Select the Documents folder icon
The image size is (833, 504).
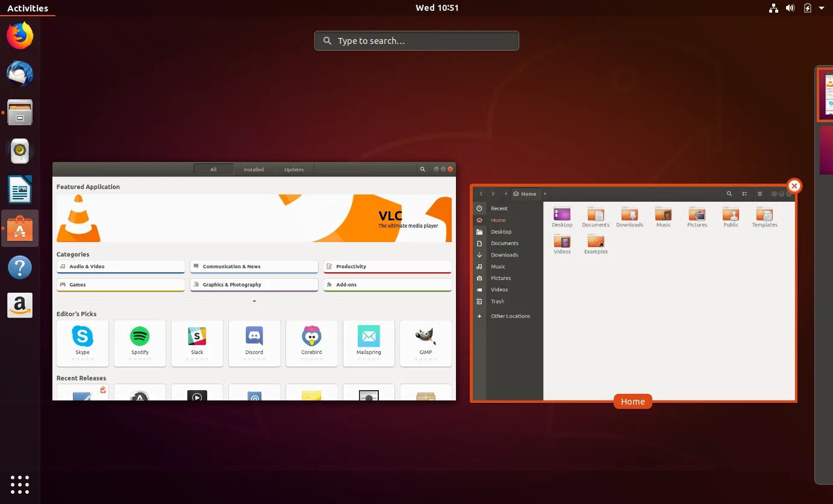[596, 217]
